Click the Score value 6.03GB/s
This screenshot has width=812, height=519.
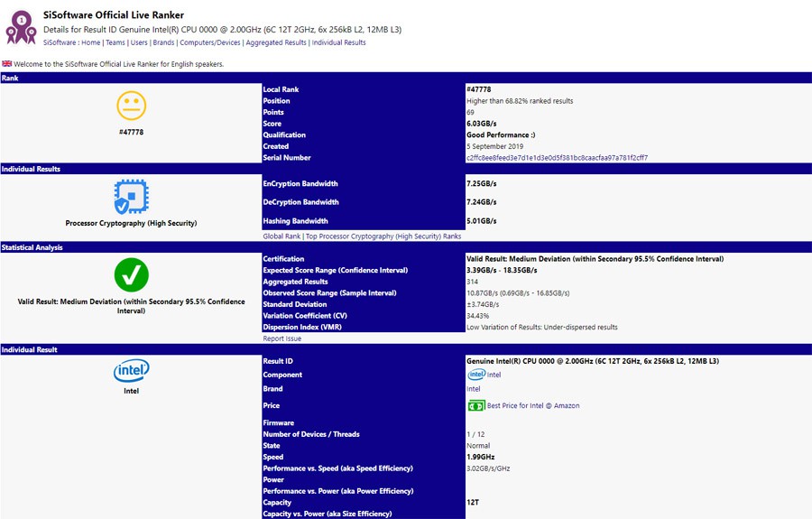click(482, 124)
